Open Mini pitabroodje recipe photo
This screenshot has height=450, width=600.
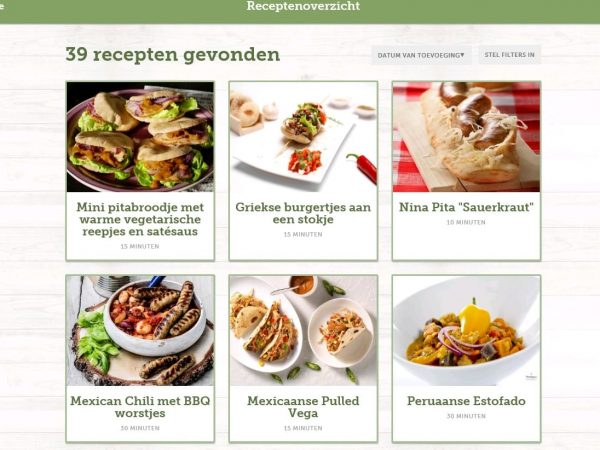click(140, 137)
